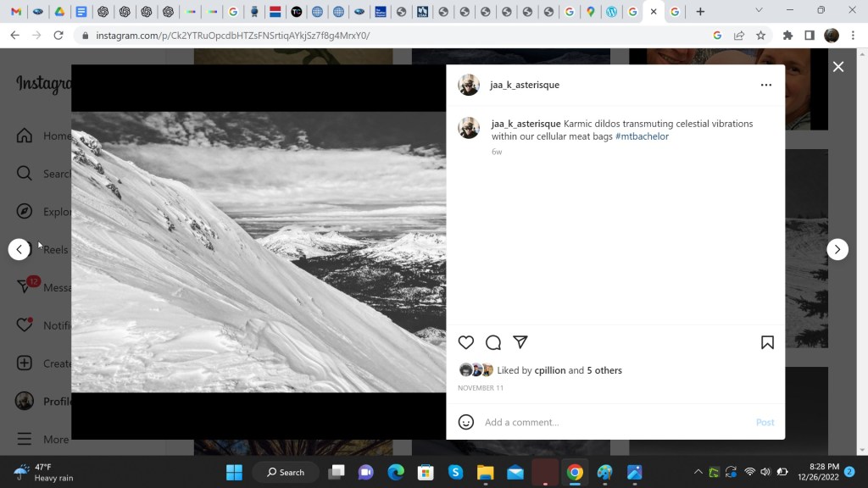Open the three-dot more options menu

[766, 85]
